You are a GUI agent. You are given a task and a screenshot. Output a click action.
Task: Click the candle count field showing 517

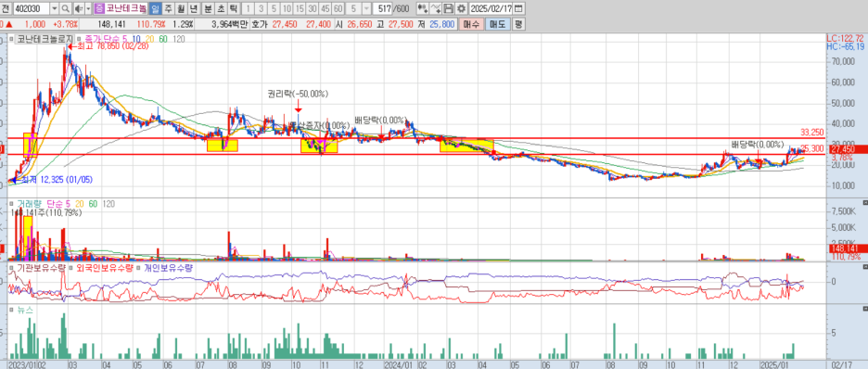383,8
